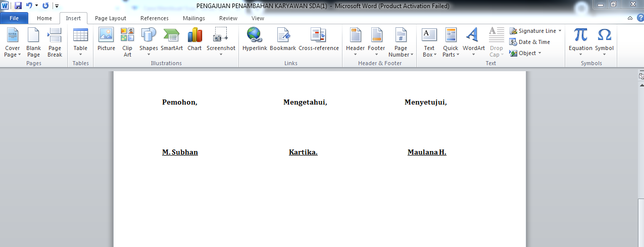644x247 pixels.
Task: Open the Header dropdown
Action: point(355,42)
